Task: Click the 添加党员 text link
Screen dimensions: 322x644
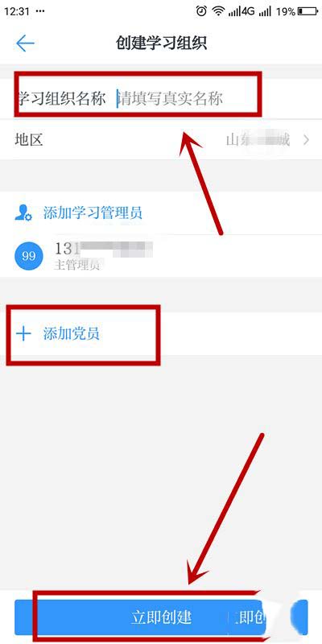Action: [71, 333]
